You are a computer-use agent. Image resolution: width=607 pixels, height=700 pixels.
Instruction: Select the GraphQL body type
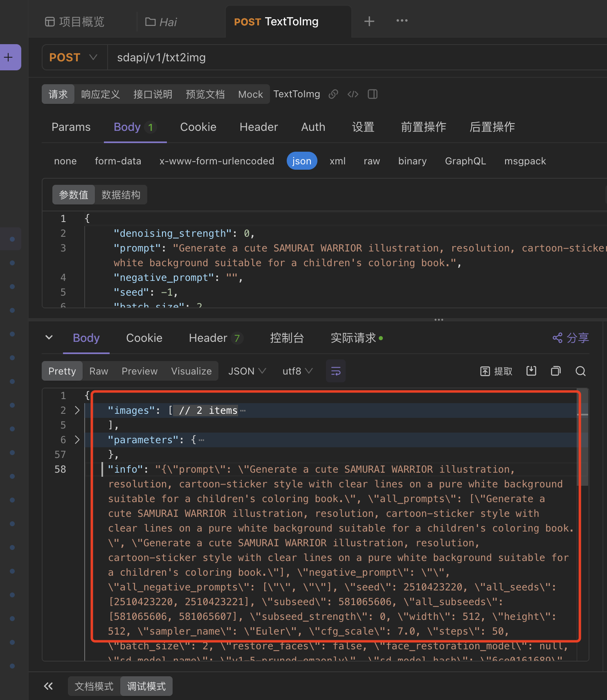pos(465,161)
